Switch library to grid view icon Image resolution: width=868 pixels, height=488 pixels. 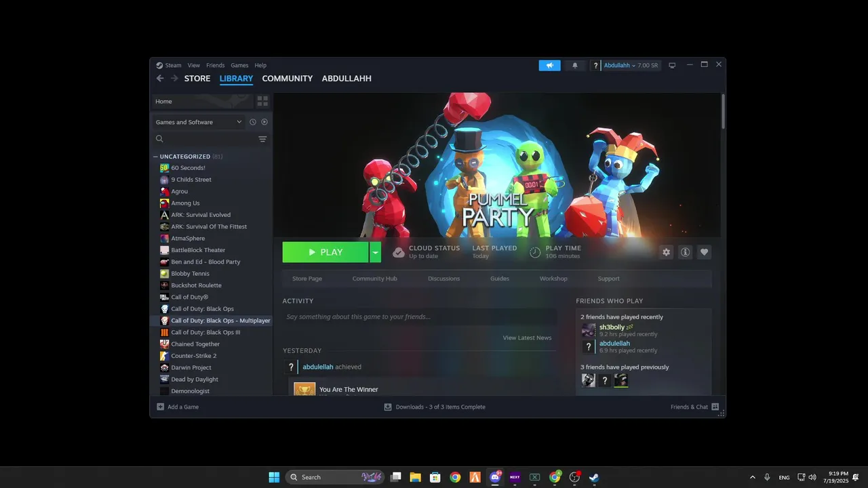click(x=262, y=101)
